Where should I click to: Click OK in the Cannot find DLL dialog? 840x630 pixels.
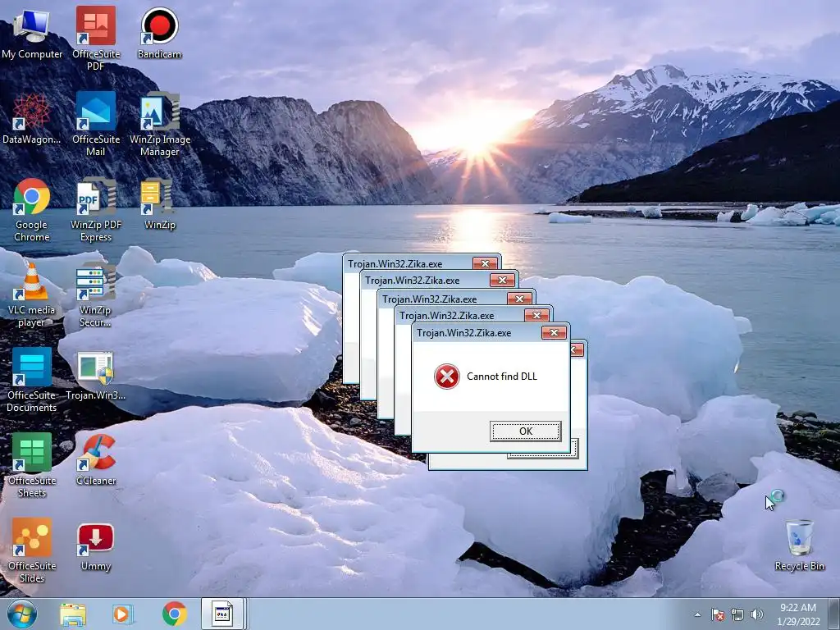(x=526, y=431)
